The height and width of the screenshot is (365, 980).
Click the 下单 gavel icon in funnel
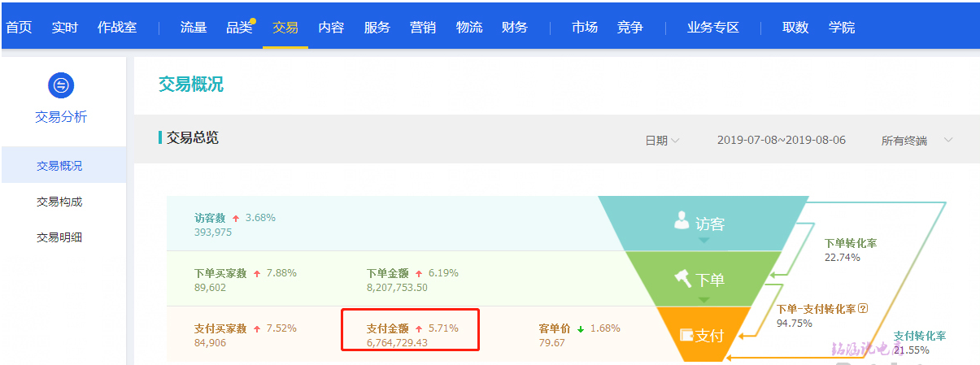pyautogui.click(x=682, y=279)
